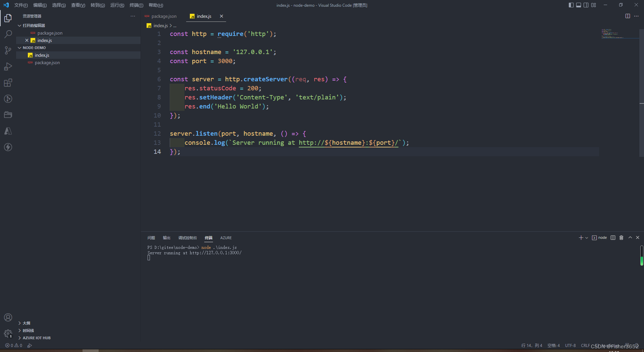Open the Run and Debug view
The width and height of the screenshot is (644, 352).
(8, 67)
